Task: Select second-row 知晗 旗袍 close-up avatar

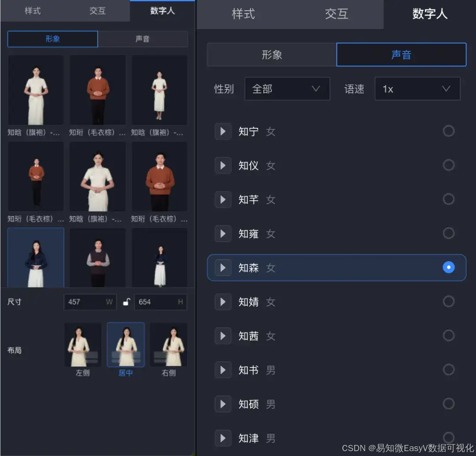Action: [x=97, y=176]
